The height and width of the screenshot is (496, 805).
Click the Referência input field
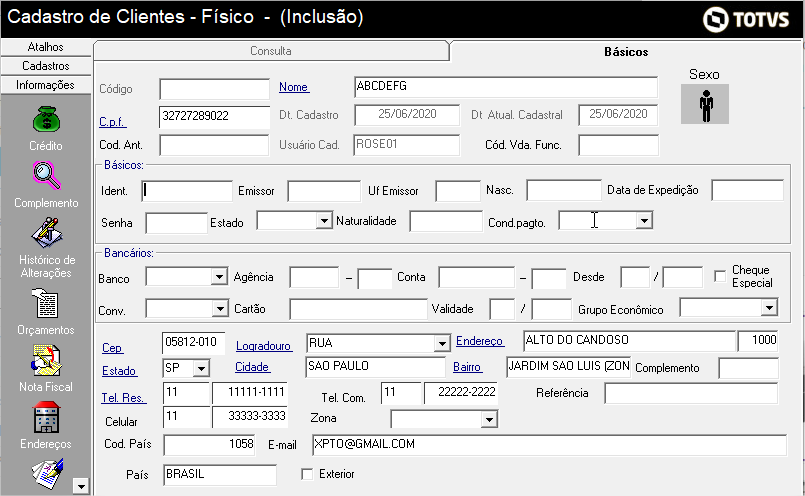click(x=691, y=393)
